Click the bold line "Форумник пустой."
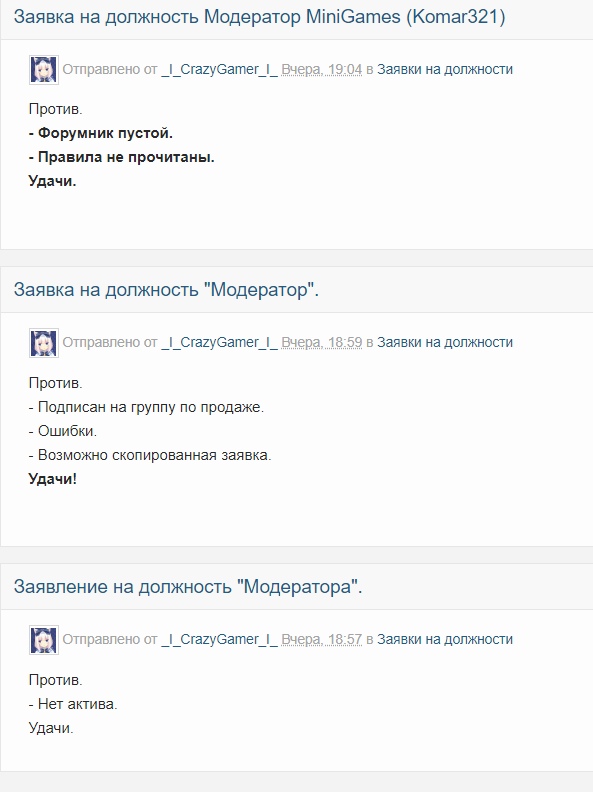Image resolution: width=593 pixels, height=792 pixels. click(101, 133)
